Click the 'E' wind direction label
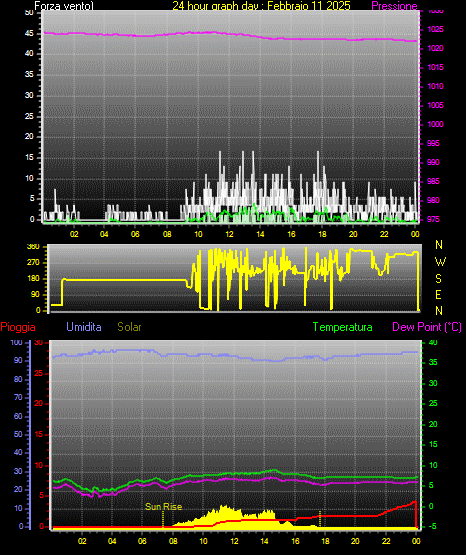Viewport: 466px width, 555px height. click(438, 294)
